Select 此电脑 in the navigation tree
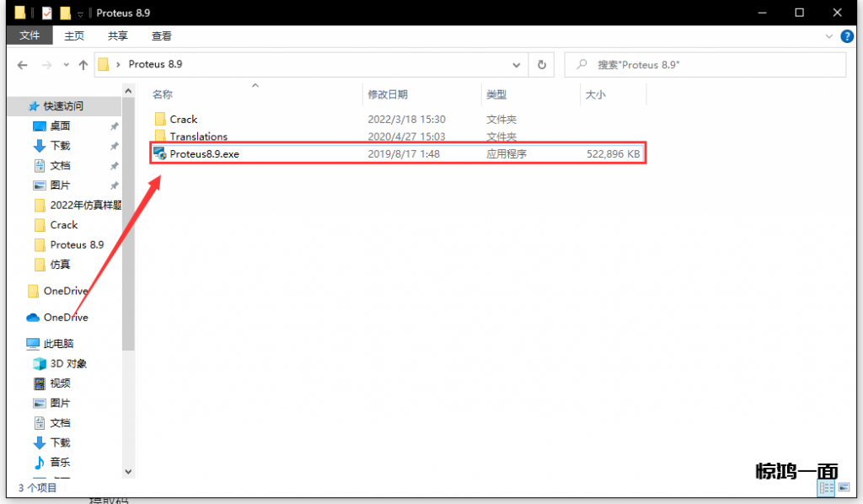The width and height of the screenshot is (863, 504). [x=58, y=344]
